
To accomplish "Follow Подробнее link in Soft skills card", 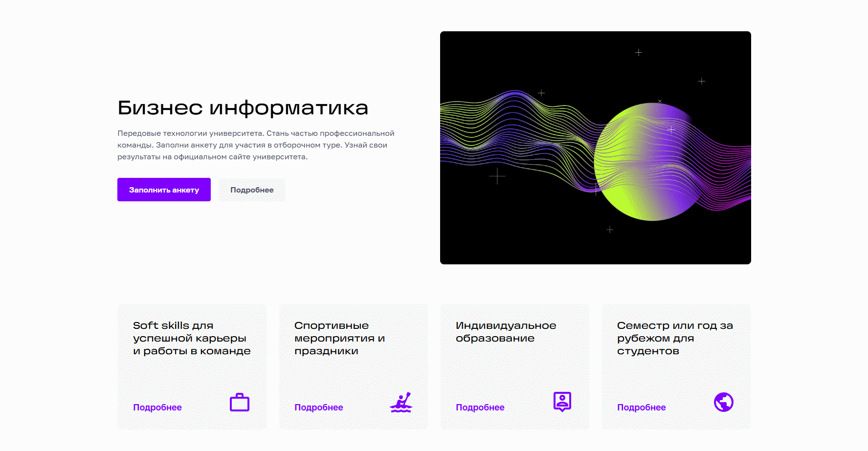I will tap(157, 408).
